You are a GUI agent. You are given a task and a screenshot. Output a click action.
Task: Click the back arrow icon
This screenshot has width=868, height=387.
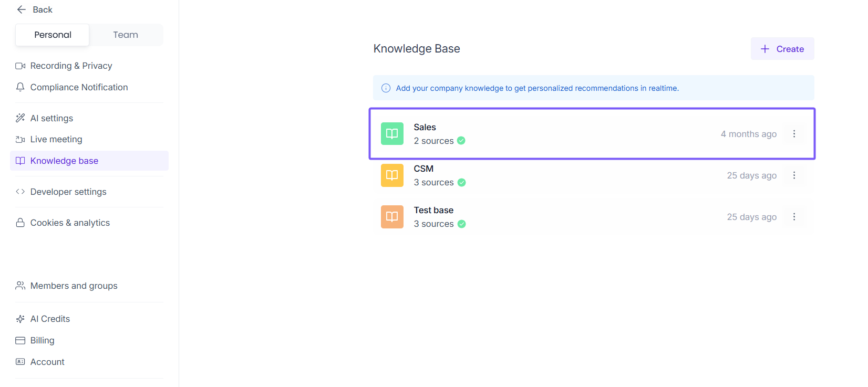pos(22,9)
